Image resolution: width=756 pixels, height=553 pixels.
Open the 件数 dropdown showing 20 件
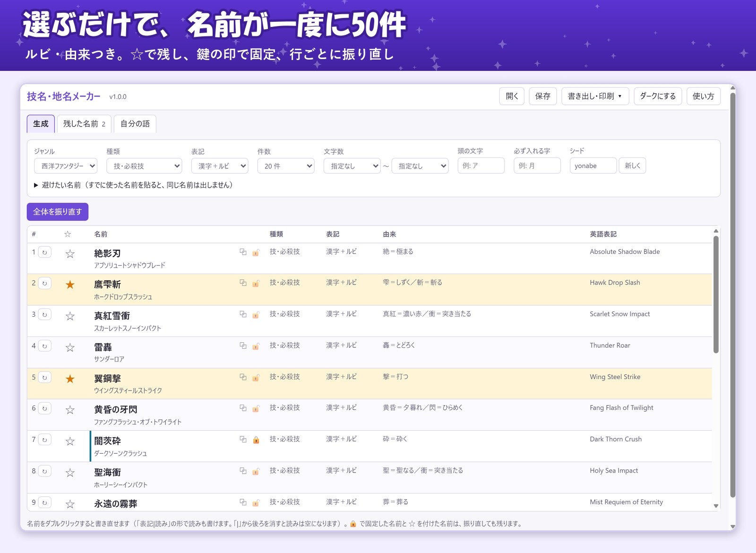tap(286, 166)
